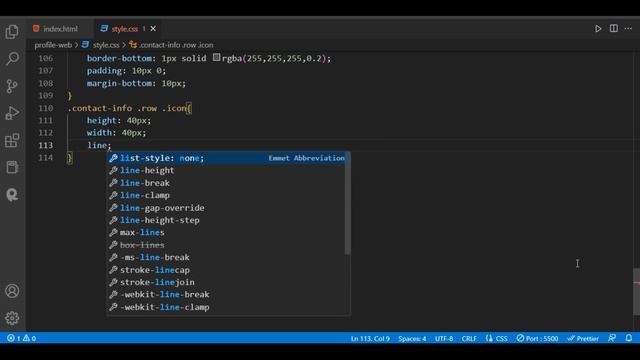
Task: Choose list-style: none Emmet suggestion
Action: (226, 158)
